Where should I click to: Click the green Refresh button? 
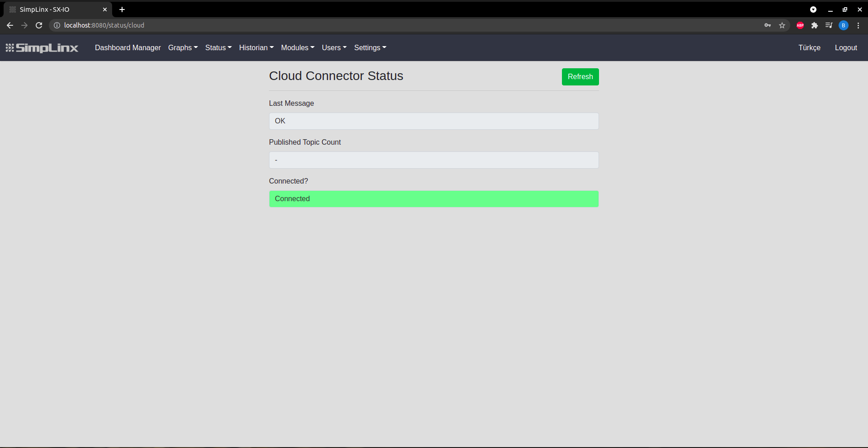[x=580, y=77]
